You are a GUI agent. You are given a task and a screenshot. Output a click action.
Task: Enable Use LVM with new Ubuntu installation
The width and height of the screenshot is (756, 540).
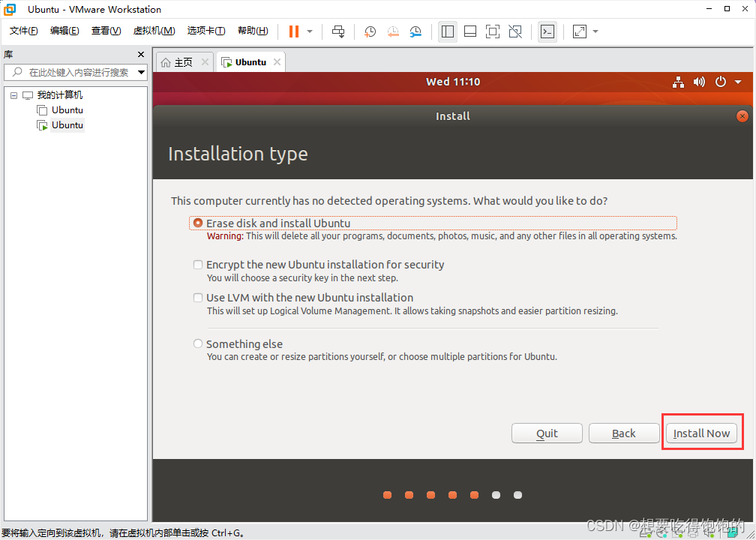tap(198, 298)
